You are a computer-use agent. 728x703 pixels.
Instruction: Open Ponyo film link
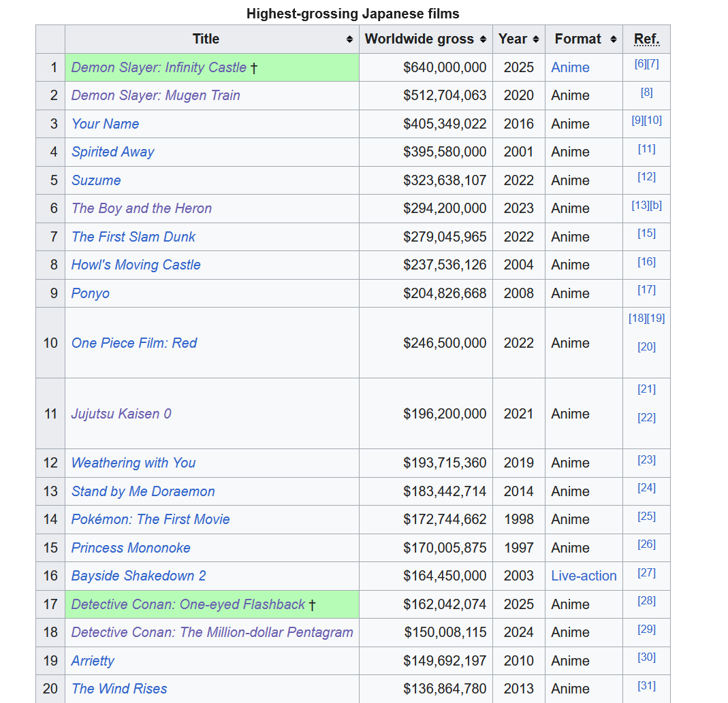[x=91, y=293]
